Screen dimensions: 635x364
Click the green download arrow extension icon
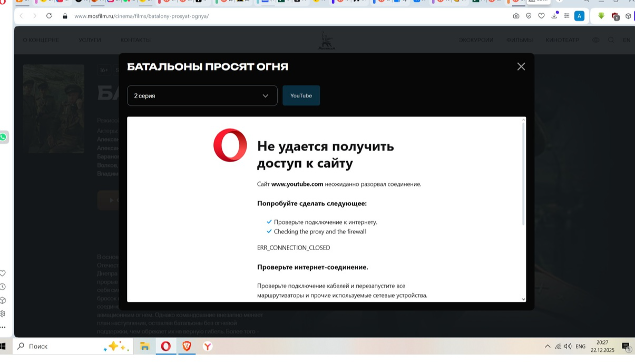tap(601, 16)
